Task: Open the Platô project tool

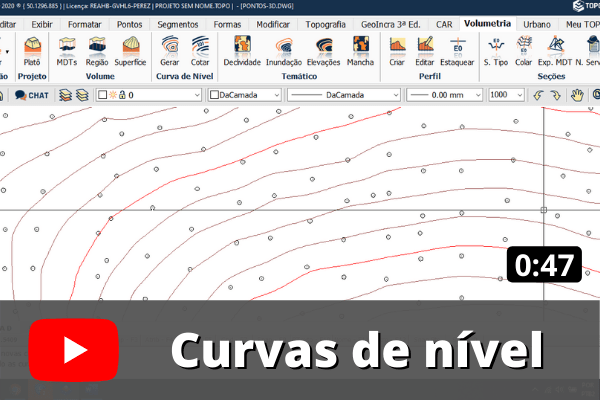Action: 32,51
